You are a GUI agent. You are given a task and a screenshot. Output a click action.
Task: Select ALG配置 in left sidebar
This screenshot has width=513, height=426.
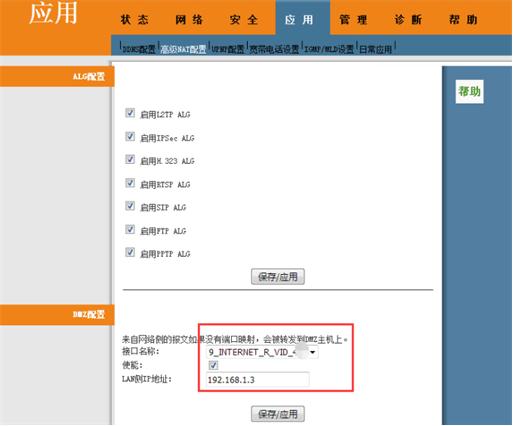[x=57, y=76]
